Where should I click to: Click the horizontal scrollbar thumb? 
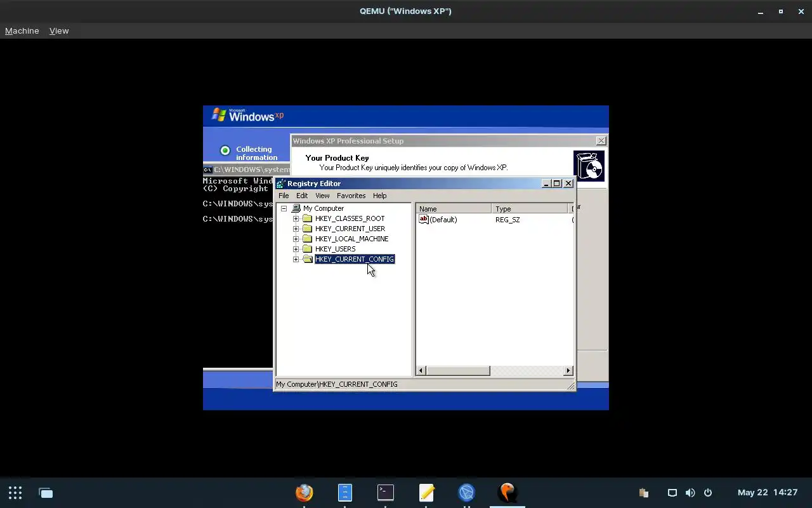[x=458, y=371]
